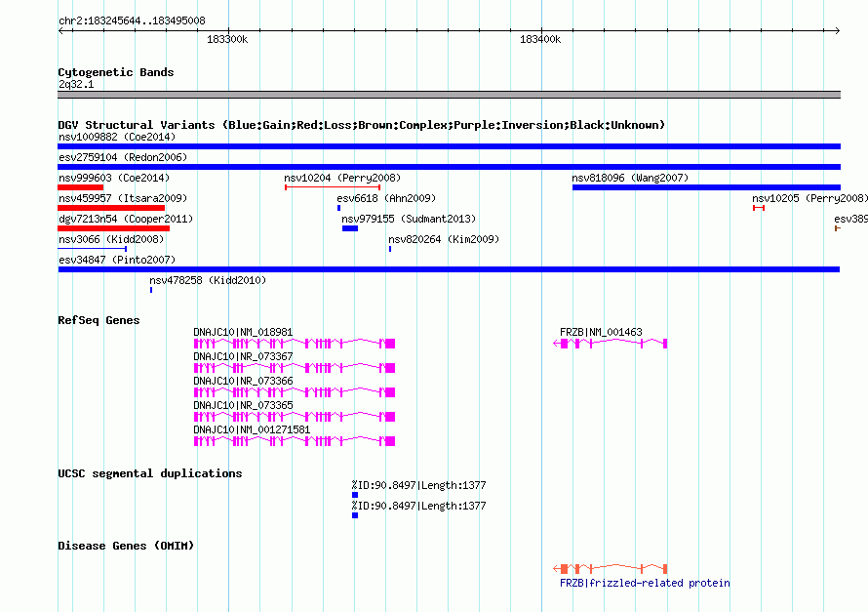Click the DNAJC10|NR_073366 magenta gene model
The image size is (868, 612).
[294, 392]
